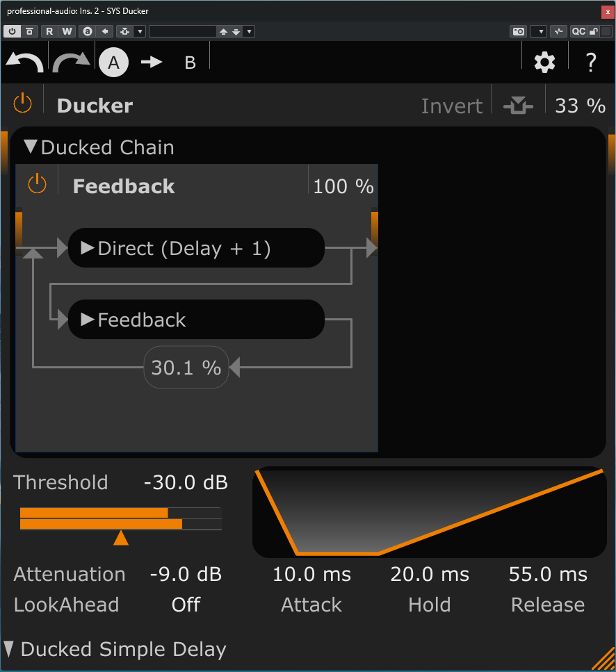Click the Threshold slider triangle handle

click(121, 538)
